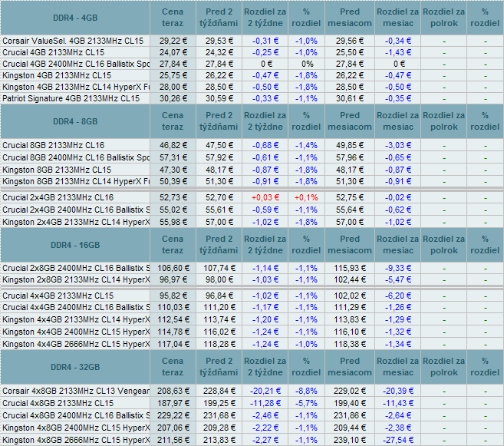Select the -20,21 € two-week difference cell
Image resolution: width=504 pixels, height=446 pixels.
(265, 391)
